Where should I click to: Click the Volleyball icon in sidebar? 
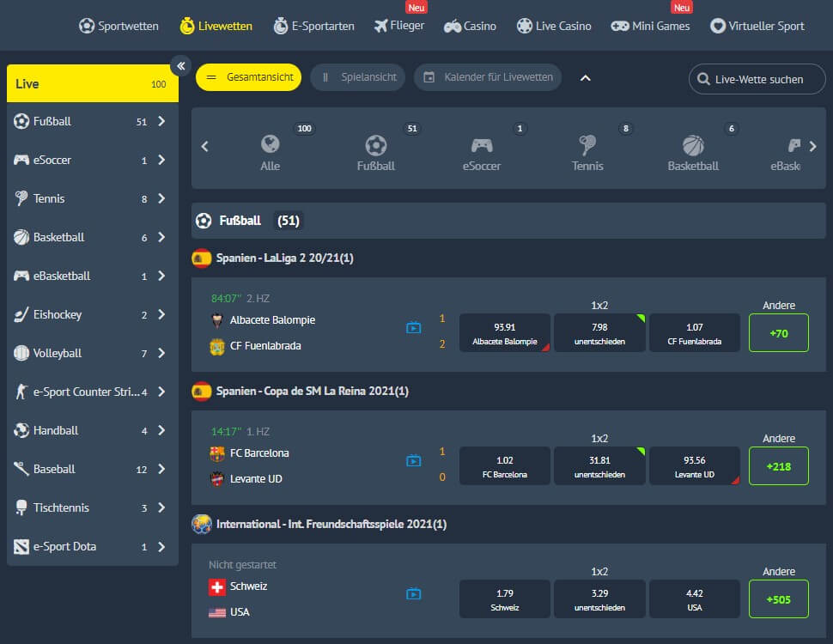21,353
